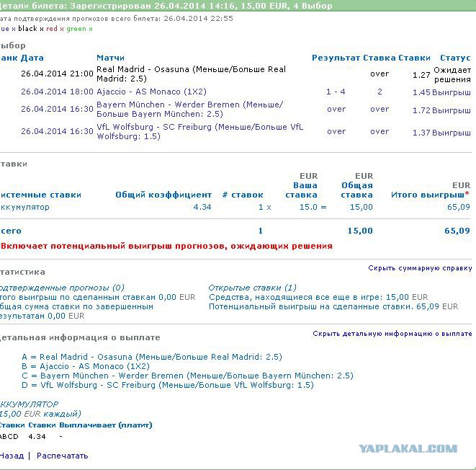Click the Аккумулятор system bet row
476x470 pixels.
coord(24,207)
